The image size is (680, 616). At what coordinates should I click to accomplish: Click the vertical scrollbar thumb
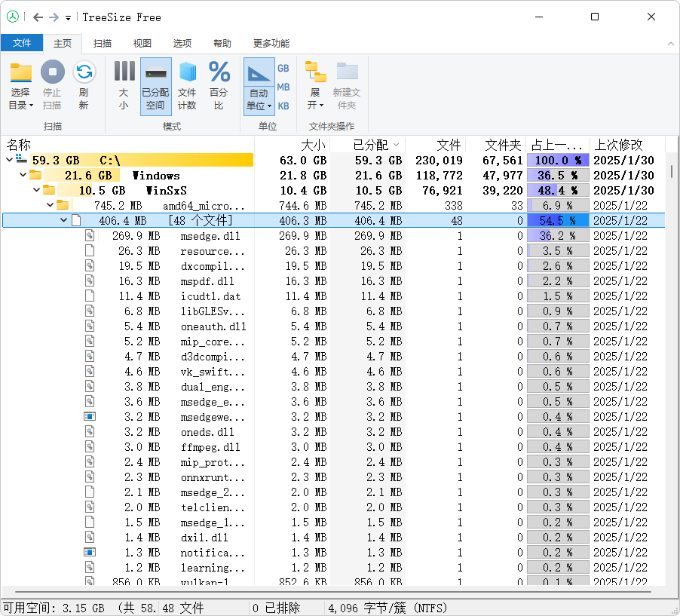pyautogui.click(x=671, y=171)
